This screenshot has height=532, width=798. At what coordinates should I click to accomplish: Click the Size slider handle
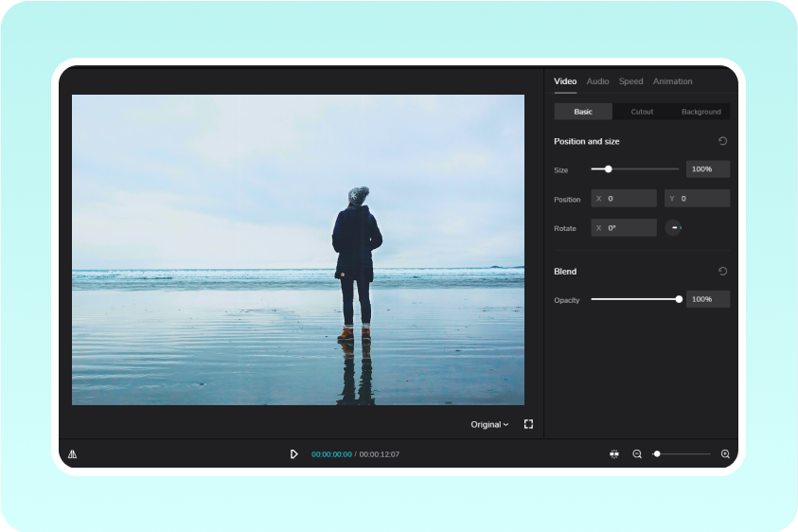(608, 169)
